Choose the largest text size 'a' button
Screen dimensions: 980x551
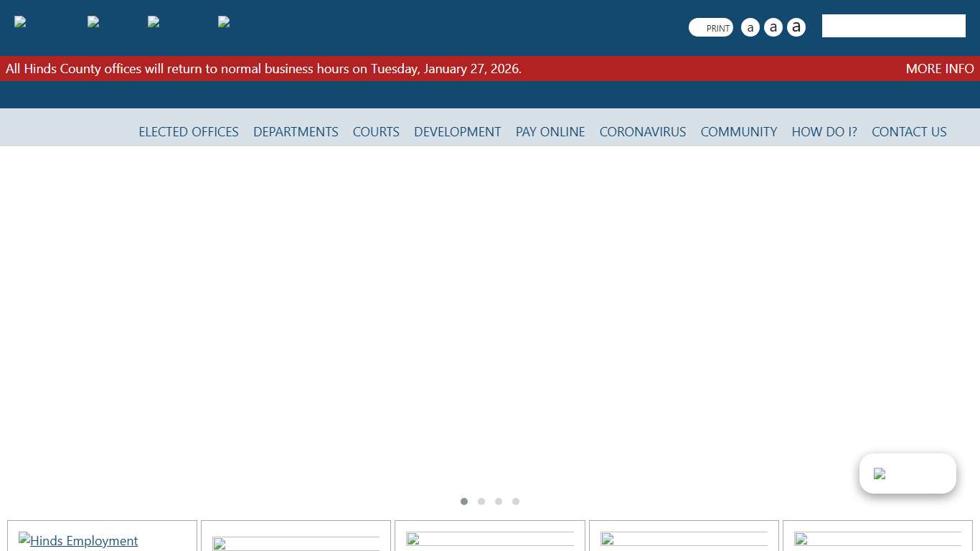click(x=796, y=28)
